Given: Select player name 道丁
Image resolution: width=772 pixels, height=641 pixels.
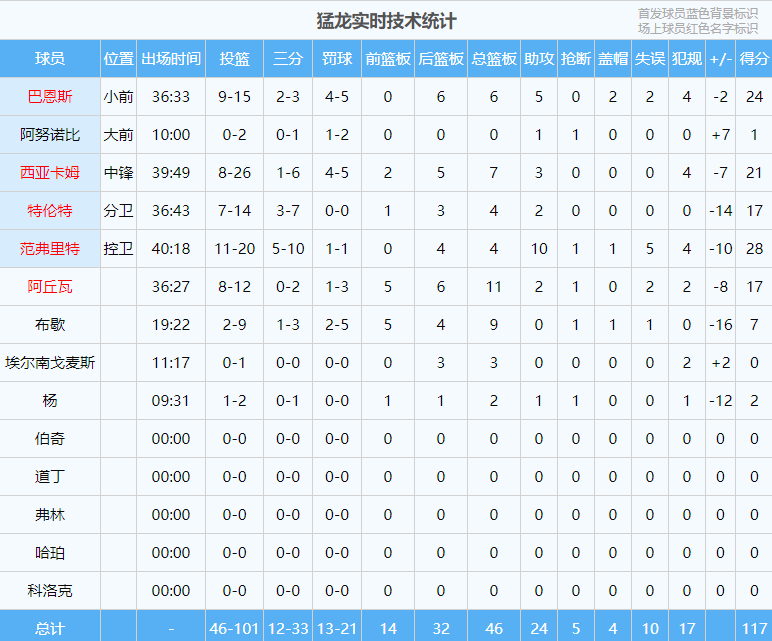Looking at the screenshot, I should click(x=50, y=476).
